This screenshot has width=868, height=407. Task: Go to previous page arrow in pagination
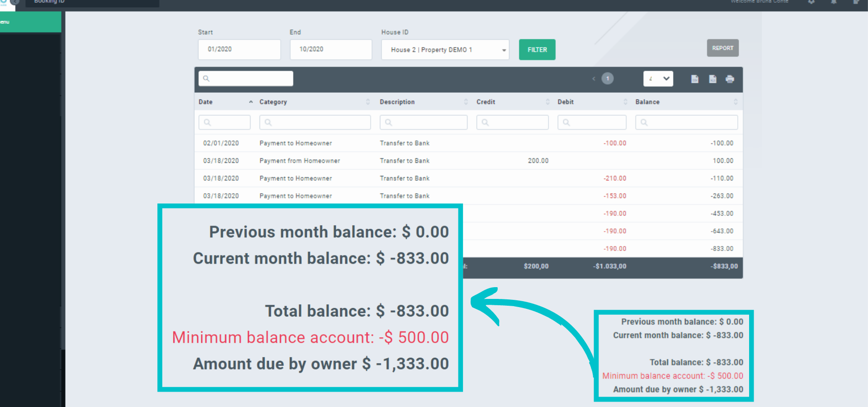(x=594, y=79)
